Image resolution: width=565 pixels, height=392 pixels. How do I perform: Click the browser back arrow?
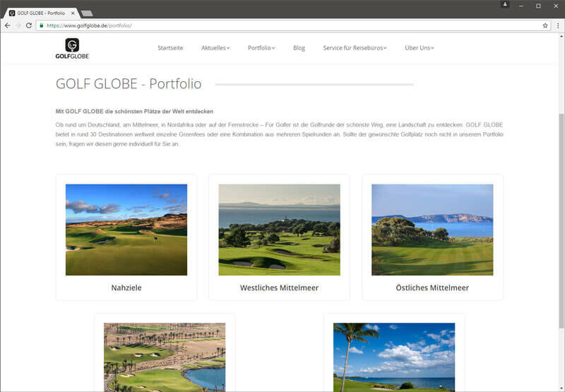(8, 25)
